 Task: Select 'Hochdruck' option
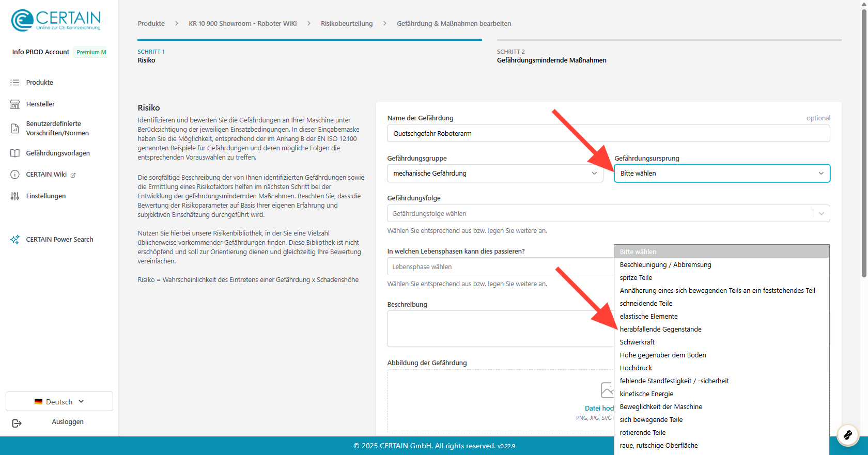click(722, 368)
